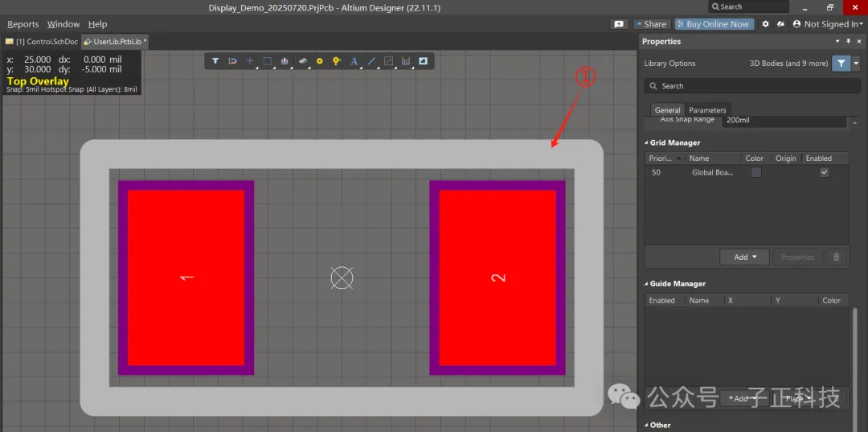Click the Selection Filter funnel in Active Bar
The image size is (868, 432).
click(215, 61)
